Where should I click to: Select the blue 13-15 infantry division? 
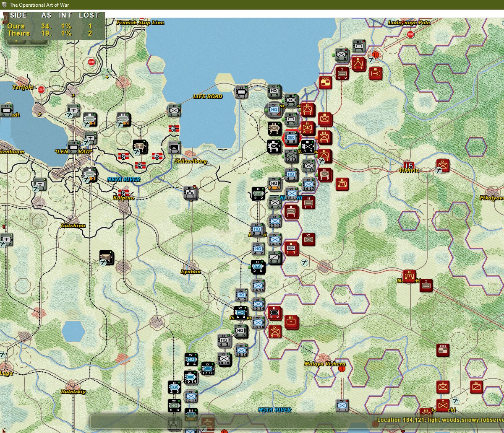click(274, 222)
